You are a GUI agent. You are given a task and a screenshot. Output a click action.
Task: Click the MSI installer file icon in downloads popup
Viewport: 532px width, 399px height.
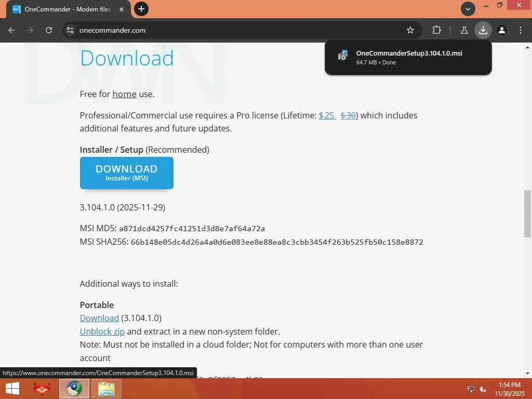(343, 55)
